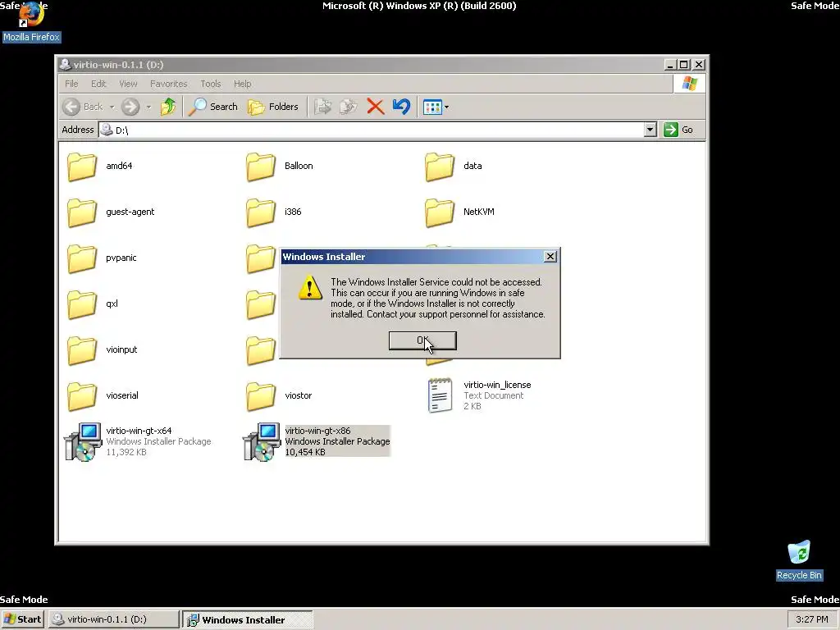Open the Back history dropdown arrow
Image resolution: width=840 pixels, height=630 pixels.
pos(112,107)
